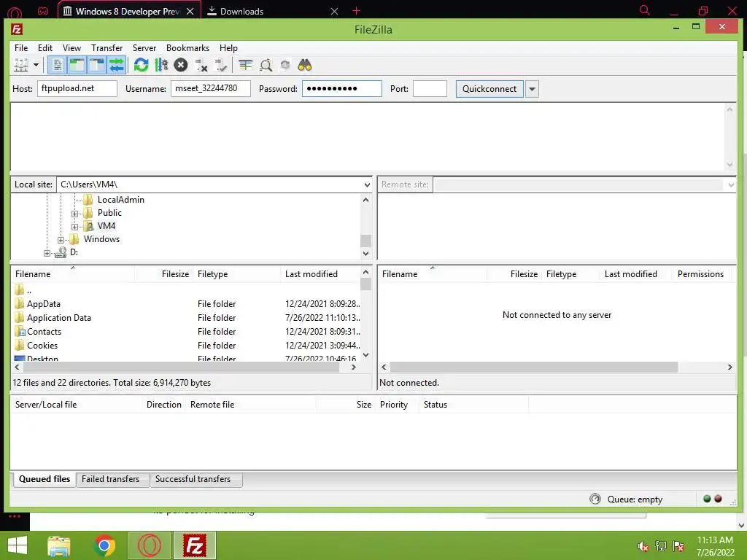This screenshot has width=747, height=560.
Task: Click the Reconnect to last server icon
Action: (x=220, y=65)
